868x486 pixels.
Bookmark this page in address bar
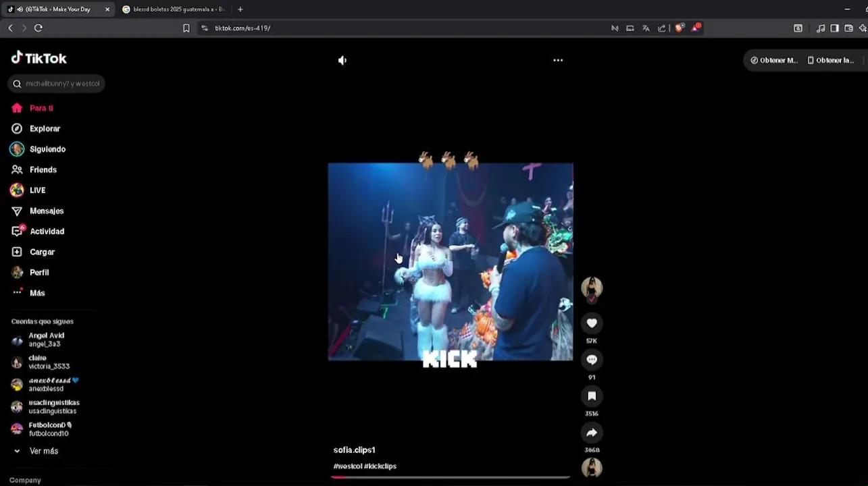[x=186, y=28]
